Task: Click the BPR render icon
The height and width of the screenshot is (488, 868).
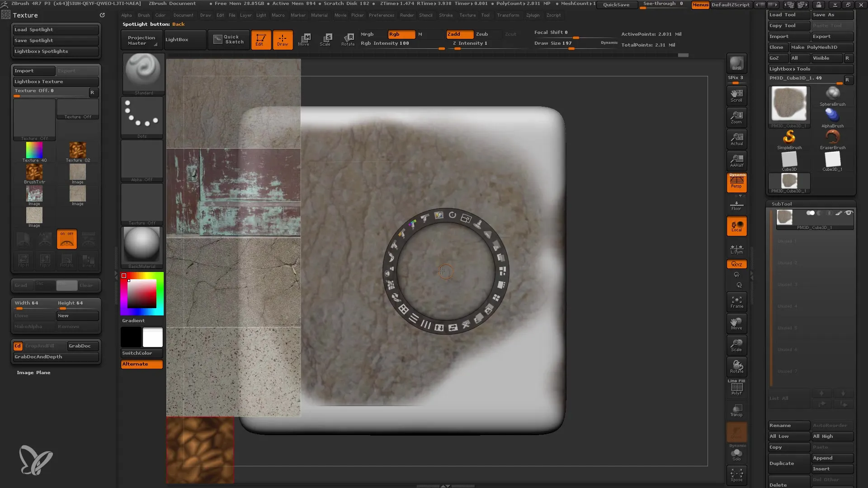Action: pyautogui.click(x=736, y=63)
